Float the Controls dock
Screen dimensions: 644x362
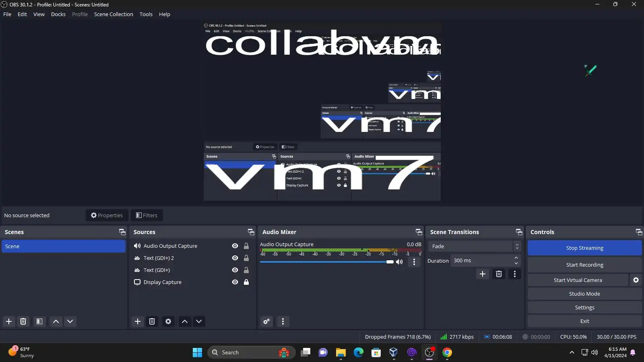coord(639,232)
